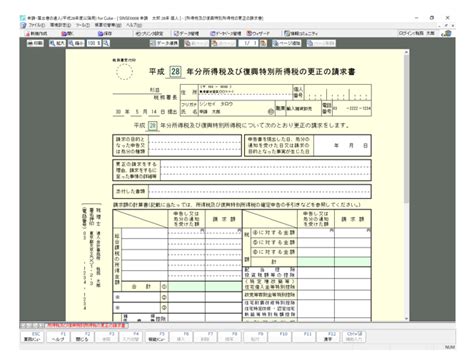
Task: Click the year box '28' in the request sentence
Action: tap(152, 126)
